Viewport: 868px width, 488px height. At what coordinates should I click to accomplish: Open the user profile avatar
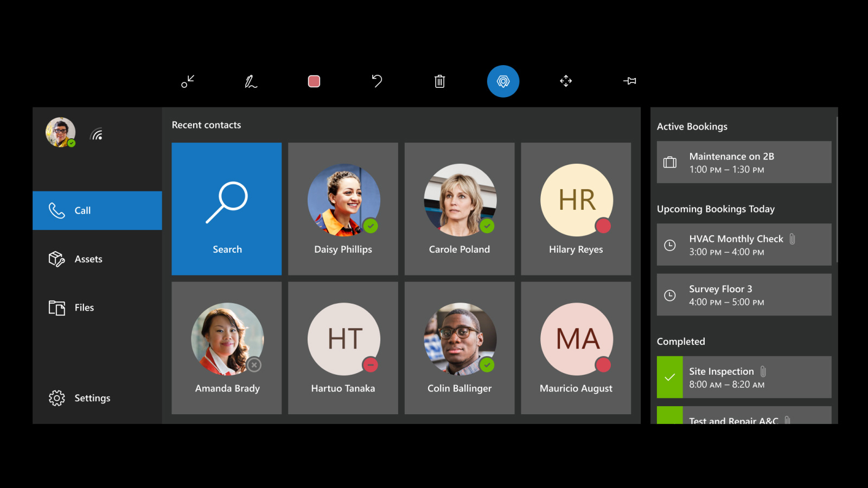point(60,132)
